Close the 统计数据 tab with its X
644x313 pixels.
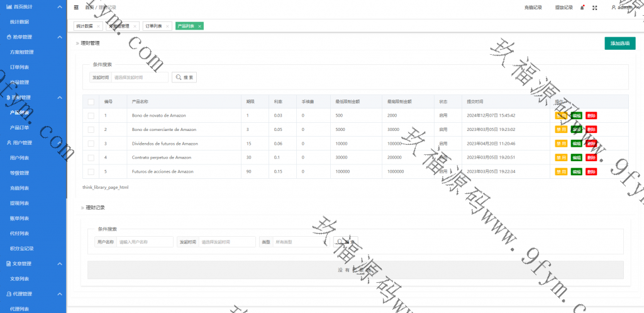click(x=99, y=26)
